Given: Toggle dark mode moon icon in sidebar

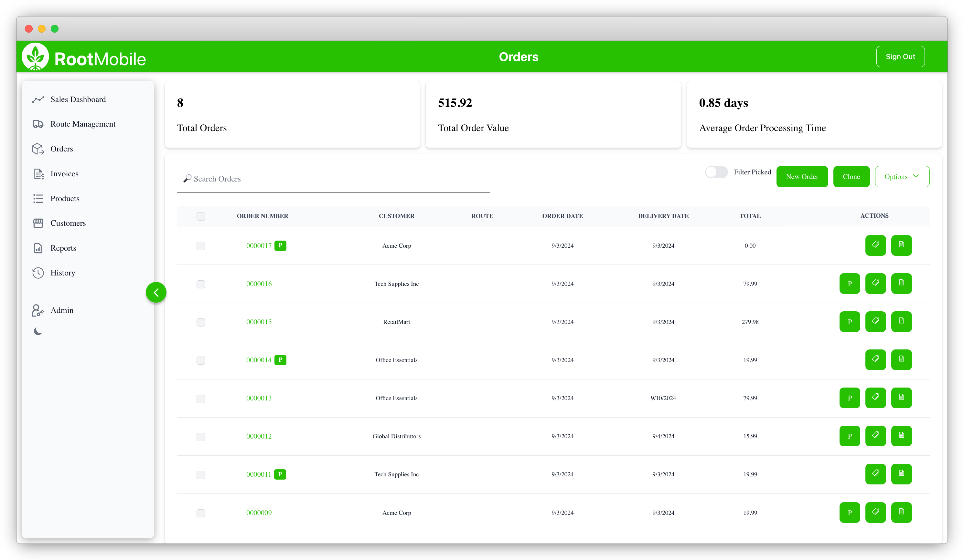Looking at the screenshot, I should (x=38, y=331).
